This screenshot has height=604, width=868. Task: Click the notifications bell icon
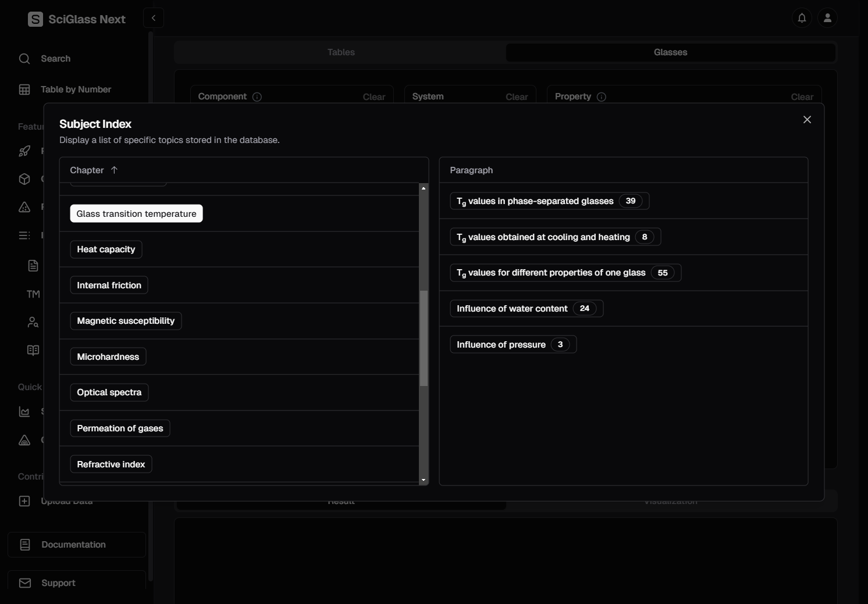click(802, 18)
